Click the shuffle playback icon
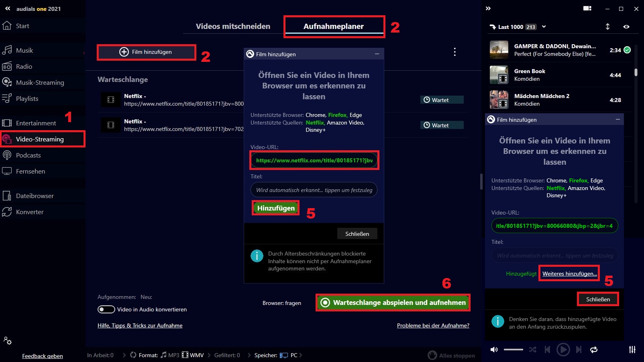This screenshot has height=362, width=644. 532,350
